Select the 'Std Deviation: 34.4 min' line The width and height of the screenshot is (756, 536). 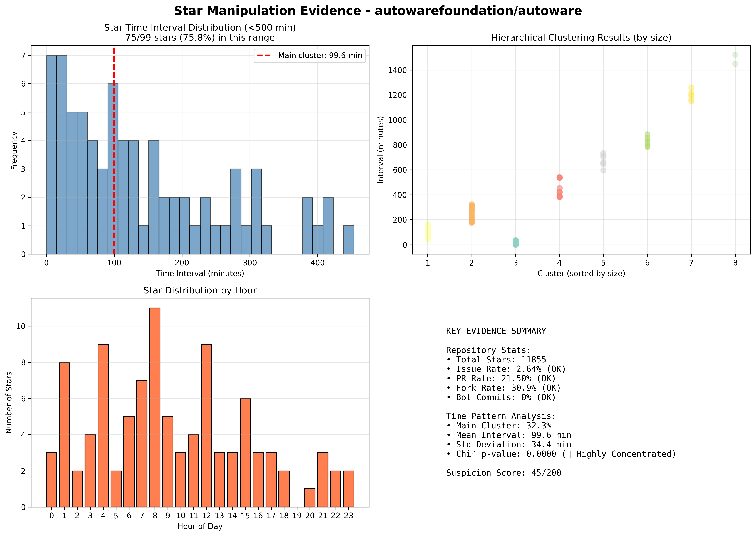coord(509,445)
